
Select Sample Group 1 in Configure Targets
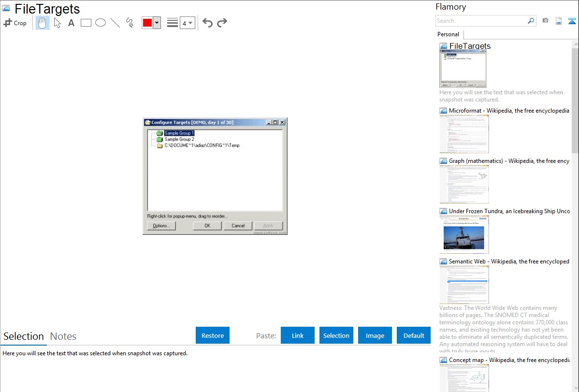179,133
